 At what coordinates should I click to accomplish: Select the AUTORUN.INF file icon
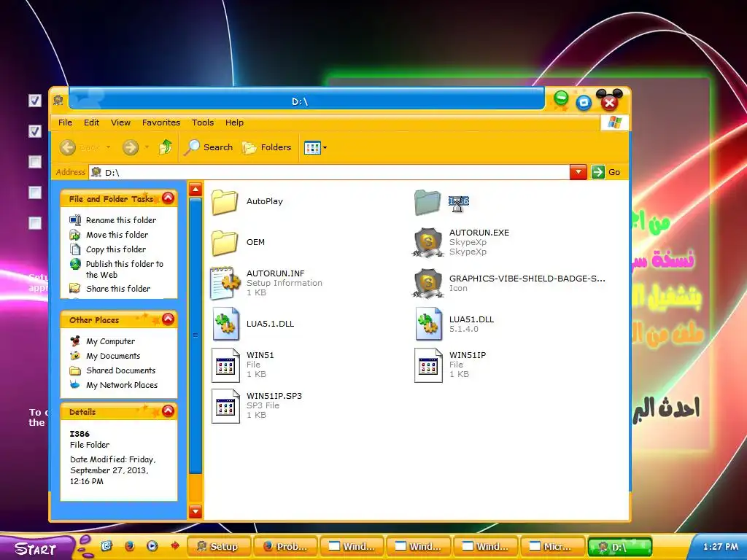(225, 283)
